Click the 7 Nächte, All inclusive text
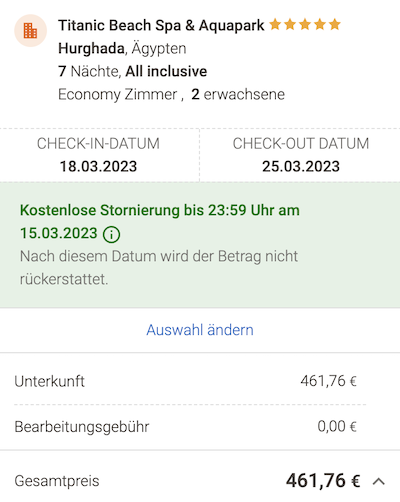400x502 pixels. pyautogui.click(x=133, y=71)
